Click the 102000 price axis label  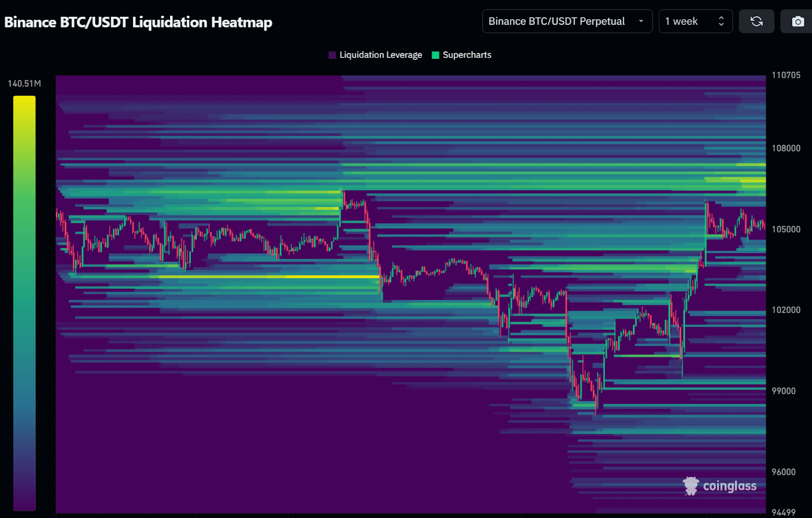tap(786, 310)
